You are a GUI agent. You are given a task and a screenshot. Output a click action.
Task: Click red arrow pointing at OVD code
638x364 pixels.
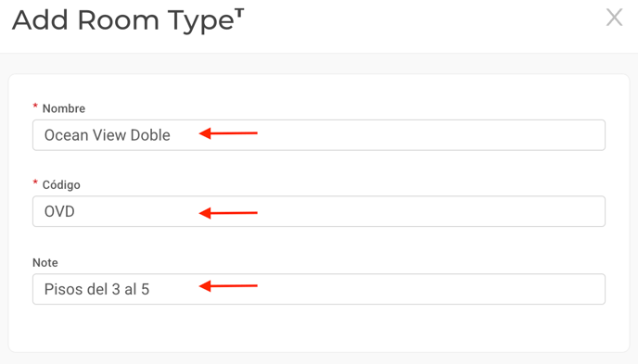click(x=228, y=213)
